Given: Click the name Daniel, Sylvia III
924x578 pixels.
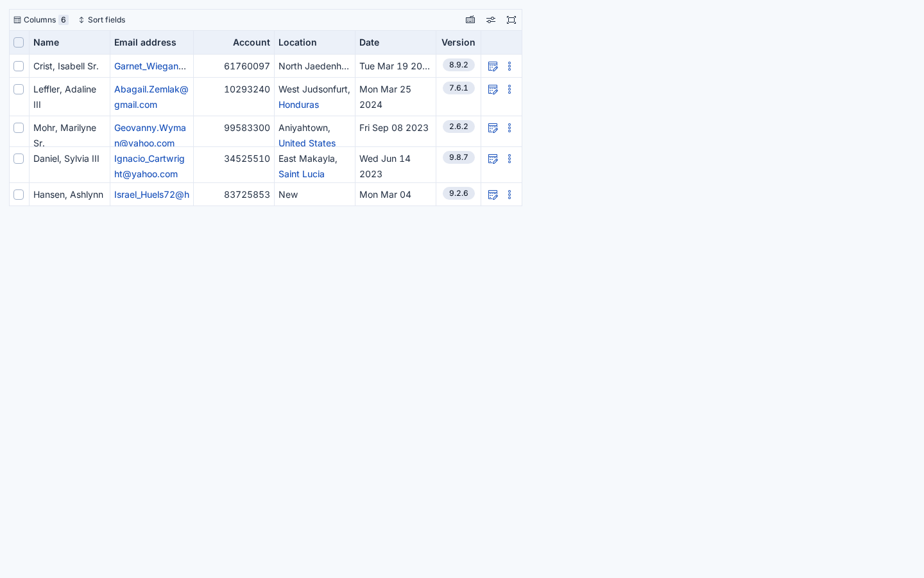Looking at the screenshot, I should point(67,159).
